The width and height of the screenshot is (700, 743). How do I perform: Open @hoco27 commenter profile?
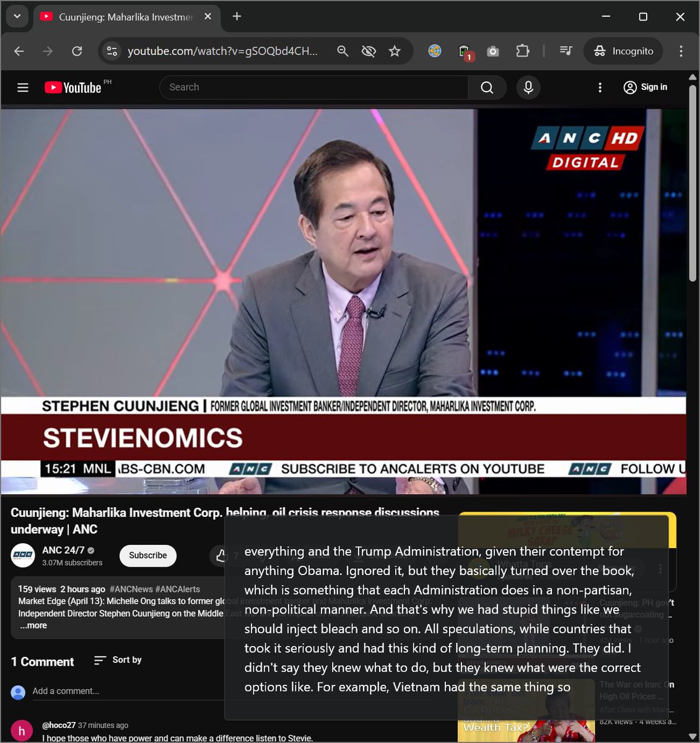[58, 725]
